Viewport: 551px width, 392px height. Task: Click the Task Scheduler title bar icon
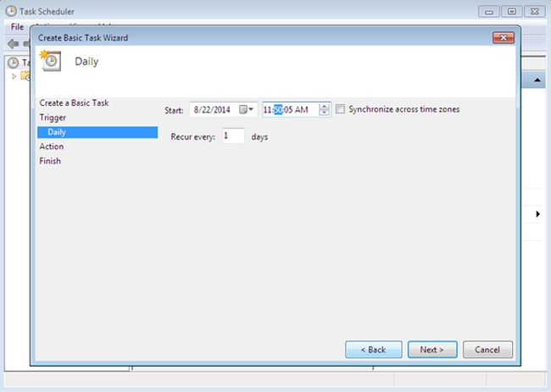pos(10,11)
